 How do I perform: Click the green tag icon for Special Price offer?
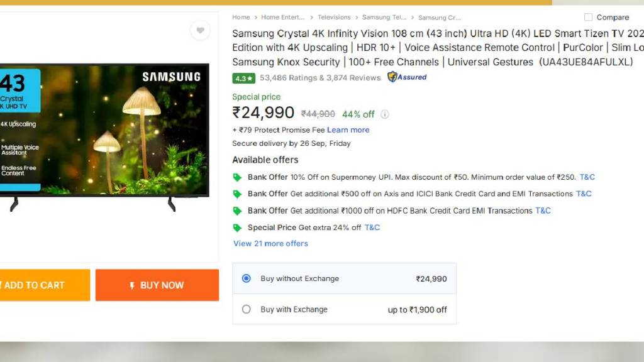[x=237, y=228]
